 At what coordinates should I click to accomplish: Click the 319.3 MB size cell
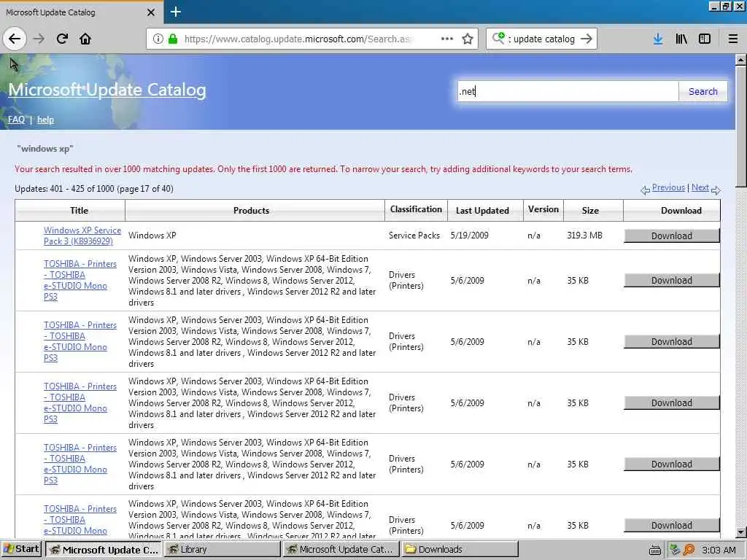tap(584, 236)
